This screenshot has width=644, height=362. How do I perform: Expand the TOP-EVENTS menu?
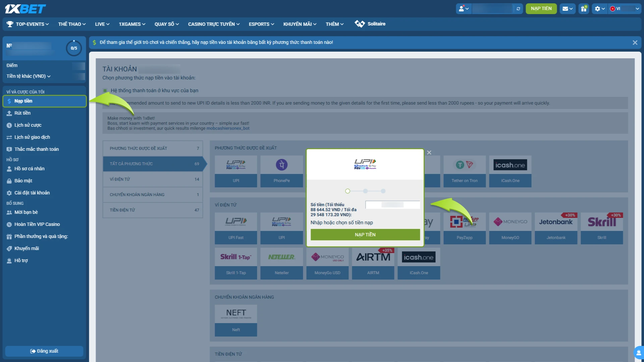click(x=28, y=24)
